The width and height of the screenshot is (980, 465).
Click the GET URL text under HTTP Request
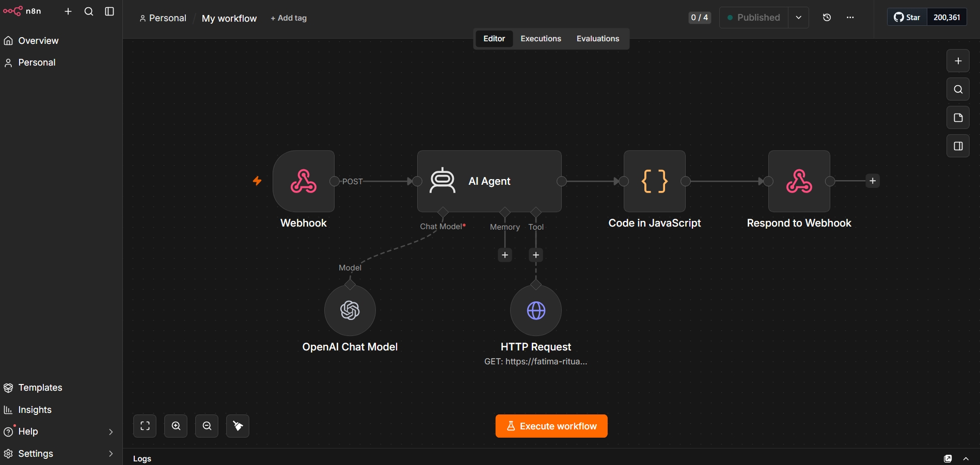pos(536,361)
